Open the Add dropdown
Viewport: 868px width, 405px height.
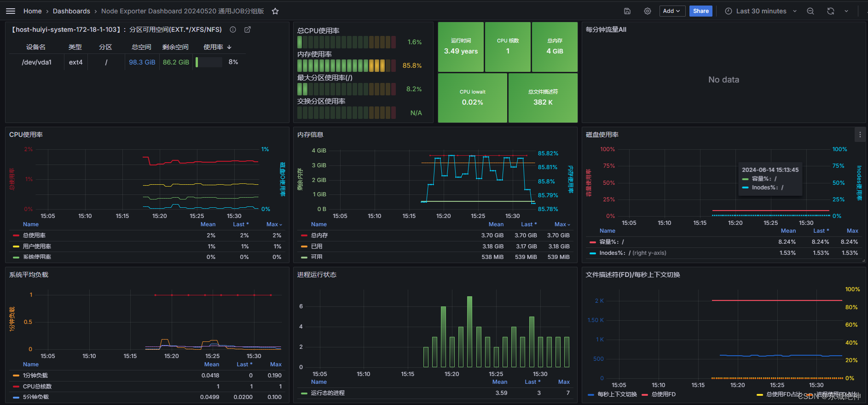[x=672, y=11]
